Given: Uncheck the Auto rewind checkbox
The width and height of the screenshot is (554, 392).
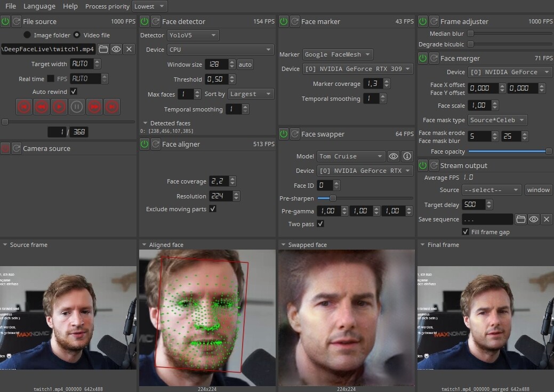Looking at the screenshot, I should pos(74,92).
